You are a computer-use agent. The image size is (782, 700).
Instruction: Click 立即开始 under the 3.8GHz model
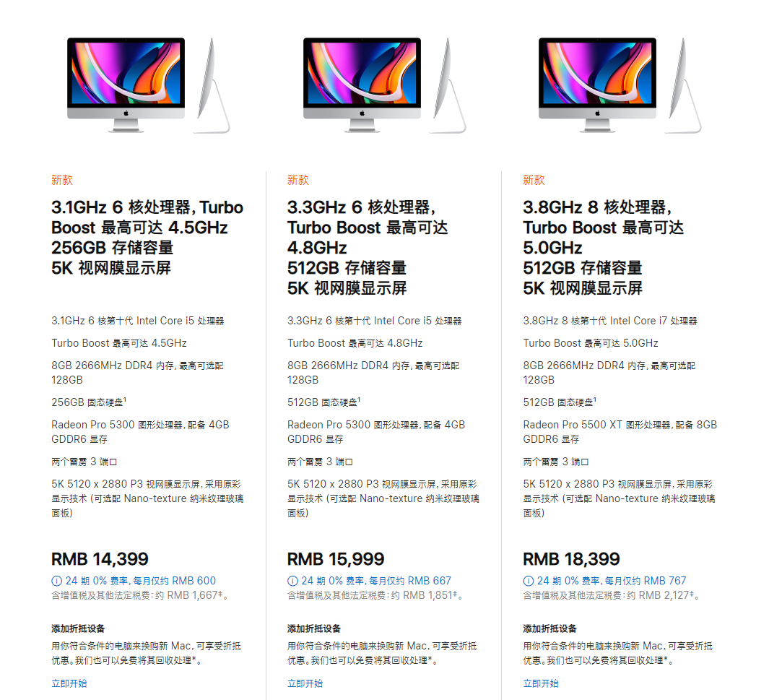541,683
